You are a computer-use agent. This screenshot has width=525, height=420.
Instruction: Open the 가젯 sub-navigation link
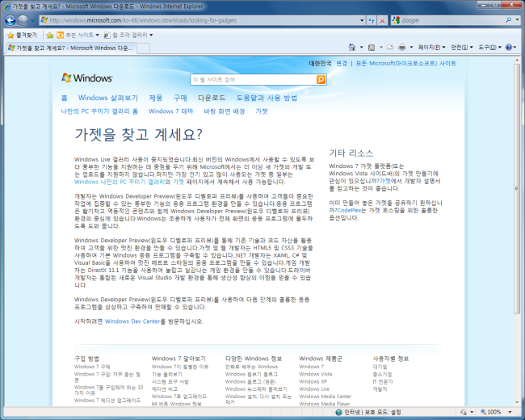coord(262,111)
